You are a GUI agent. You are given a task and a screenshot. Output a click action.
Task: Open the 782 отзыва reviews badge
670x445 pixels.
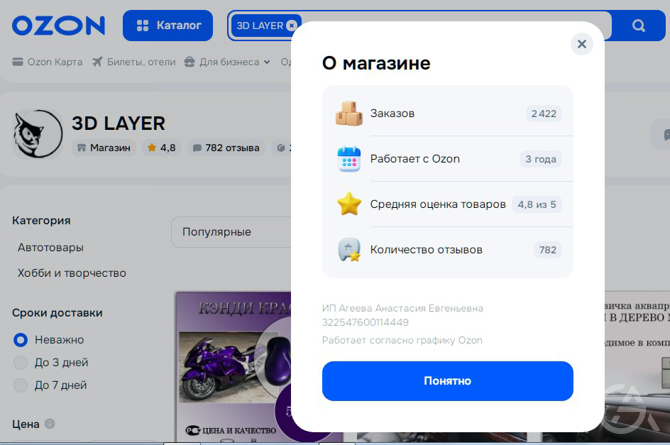click(x=226, y=148)
